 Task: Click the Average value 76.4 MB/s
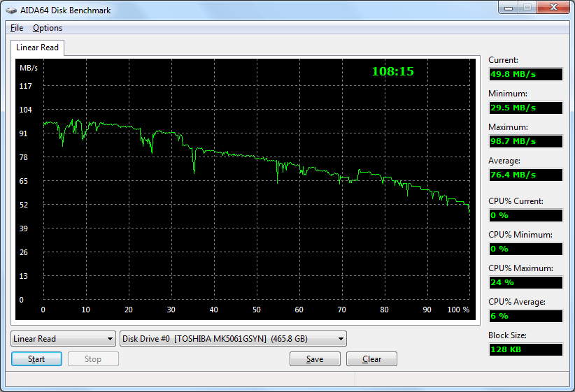click(x=526, y=175)
